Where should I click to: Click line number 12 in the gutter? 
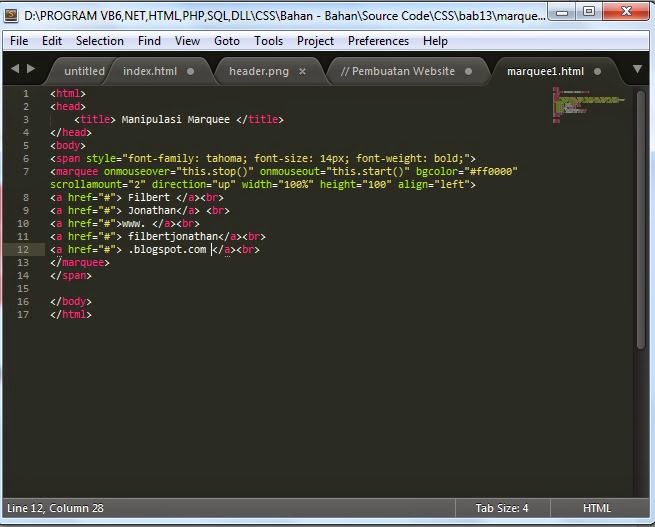(23, 250)
